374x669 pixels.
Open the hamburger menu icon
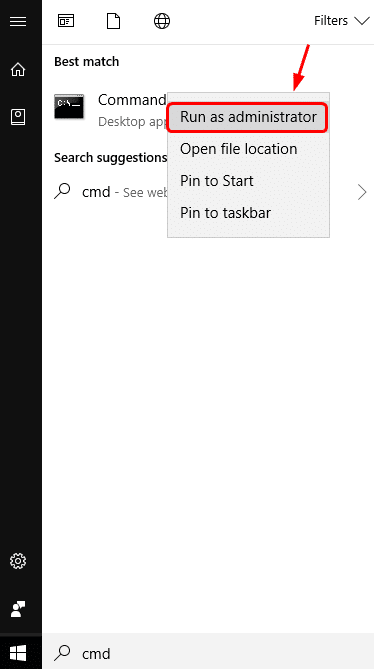18,21
